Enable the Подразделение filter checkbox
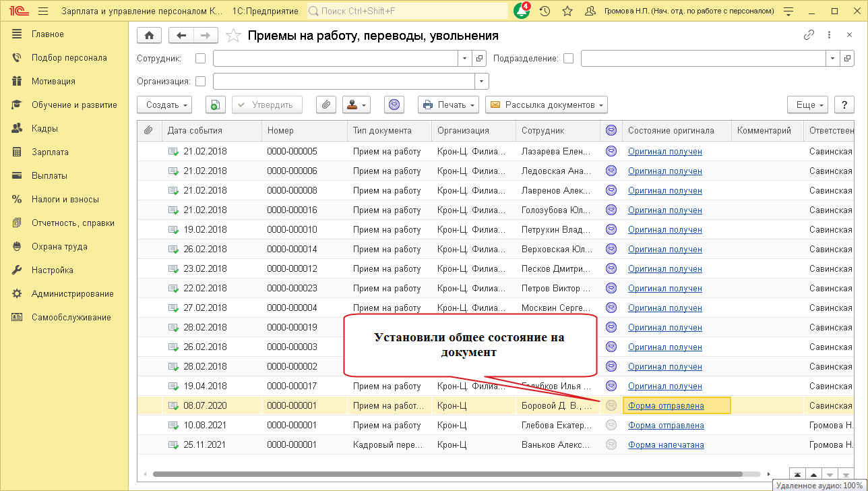Screen dimensions: 868x491 568,59
